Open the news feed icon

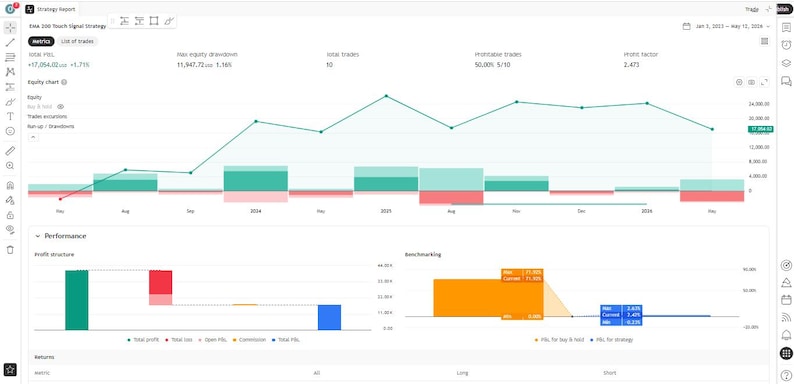pos(786,317)
